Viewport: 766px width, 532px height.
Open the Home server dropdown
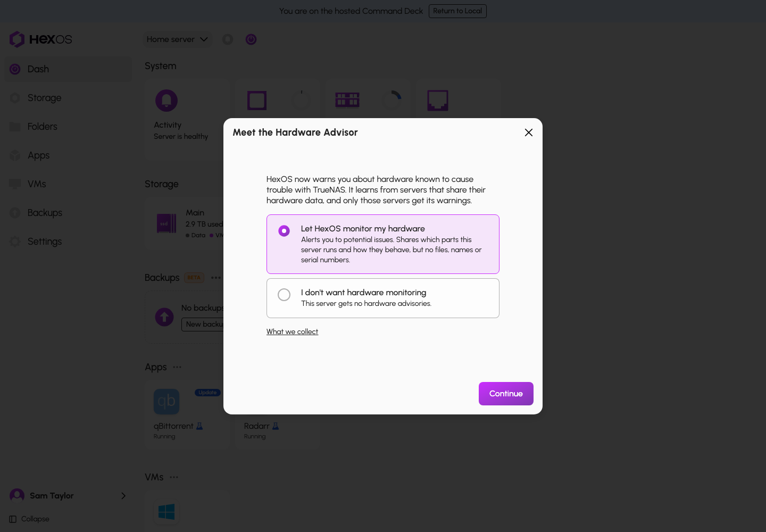click(x=178, y=39)
